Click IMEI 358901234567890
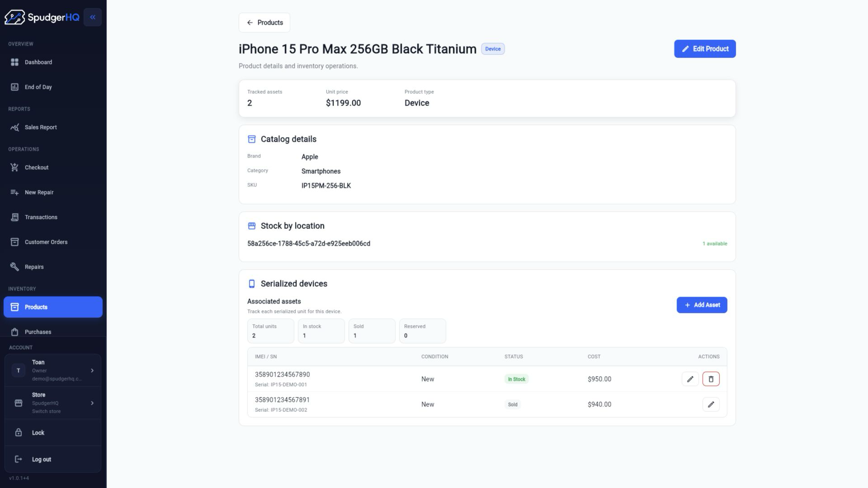The height and width of the screenshot is (488, 868). (283, 375)
